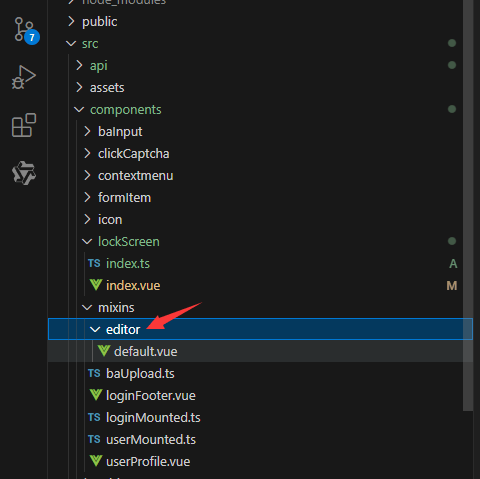Open Source Control view with 7 changes
The width and height of the screenshot is (480, 479).
click(x=25, y=30)
